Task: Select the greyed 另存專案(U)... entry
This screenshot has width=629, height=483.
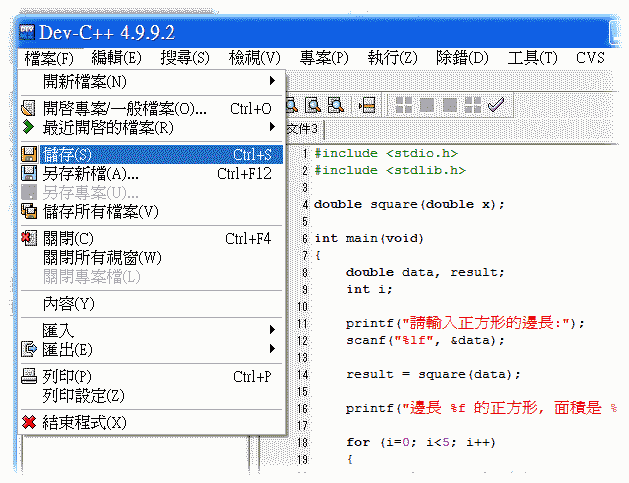Action: [152, 193]
